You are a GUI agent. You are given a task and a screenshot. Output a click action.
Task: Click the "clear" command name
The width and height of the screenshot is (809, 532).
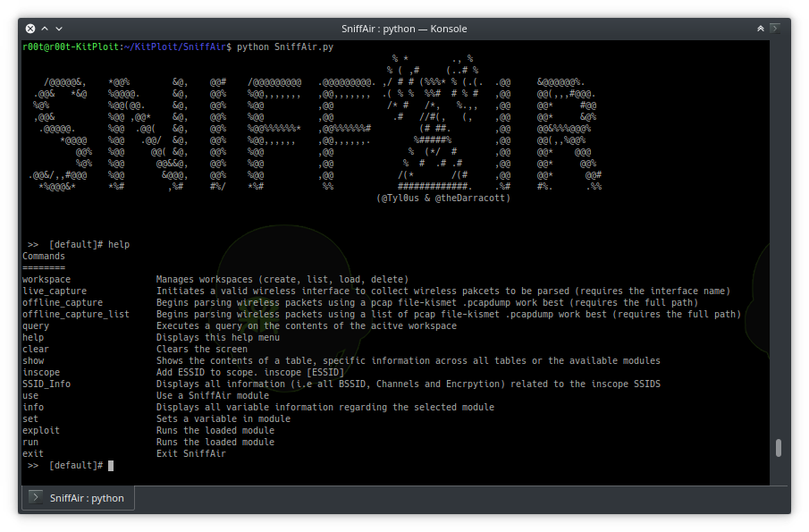click(x=36, y=350)
